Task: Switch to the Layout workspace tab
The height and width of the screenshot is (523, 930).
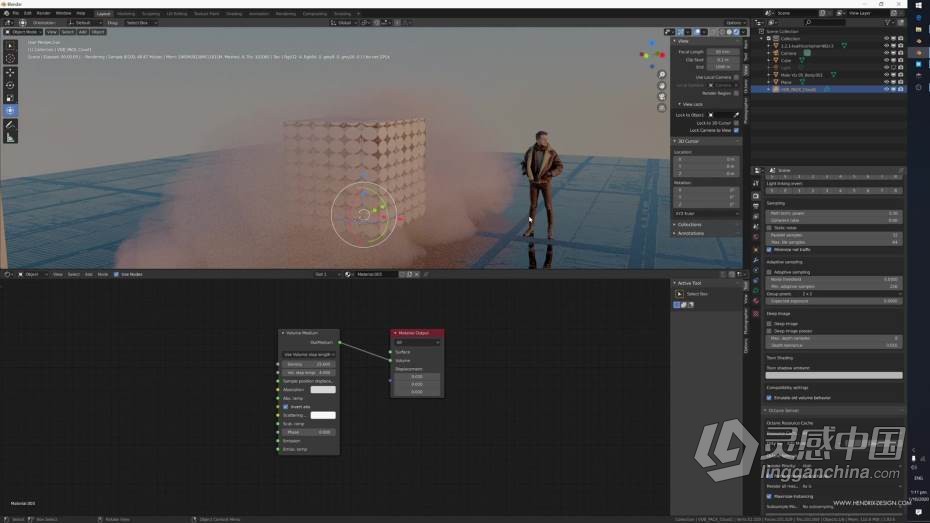Action: click(104, 13)
